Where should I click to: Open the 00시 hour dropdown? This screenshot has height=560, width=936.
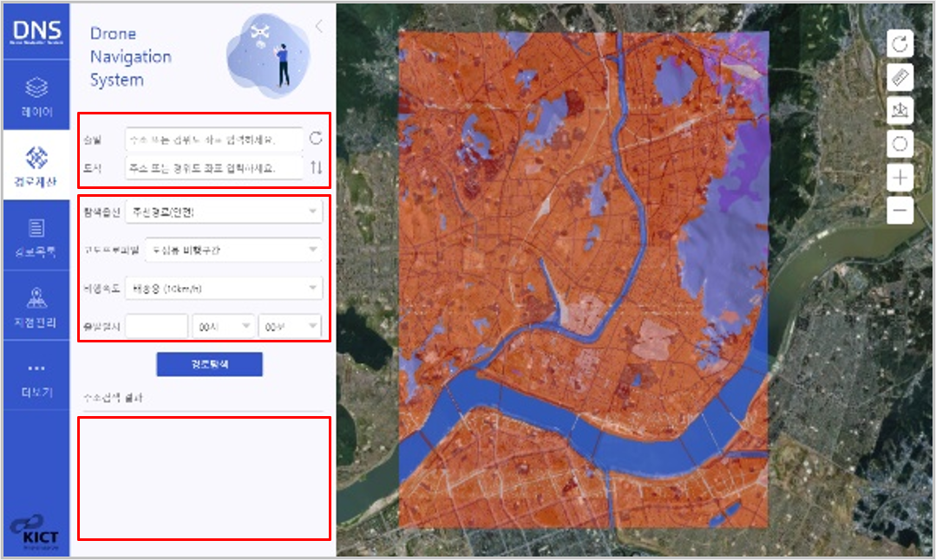point(224,326)
